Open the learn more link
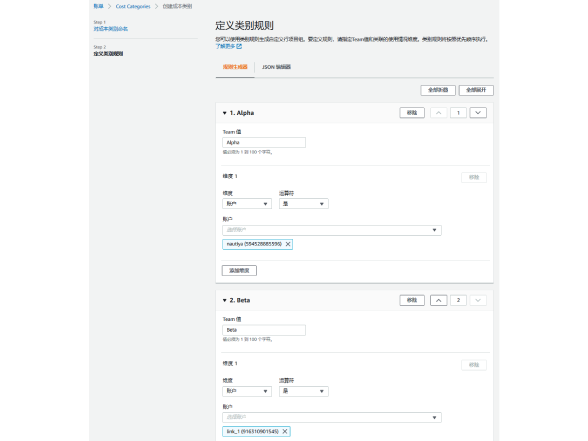The height and width of the screenshot is (441, 588). 225,46
